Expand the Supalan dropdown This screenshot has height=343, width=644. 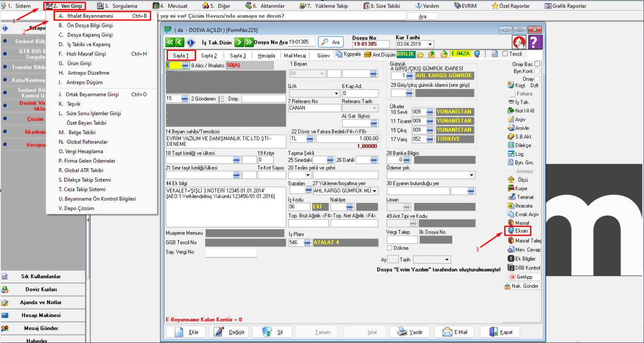(308, 191)
